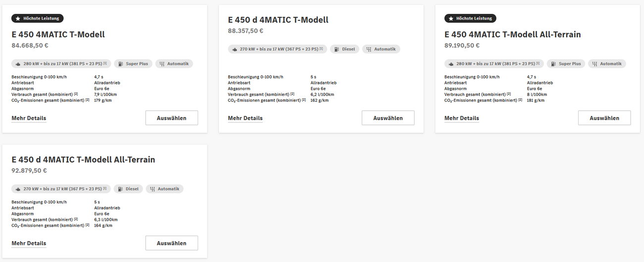Click CO₂ value 179 g/km
Image resolution: width=644 pixels, height=262 pixels.
pos(102,100)
